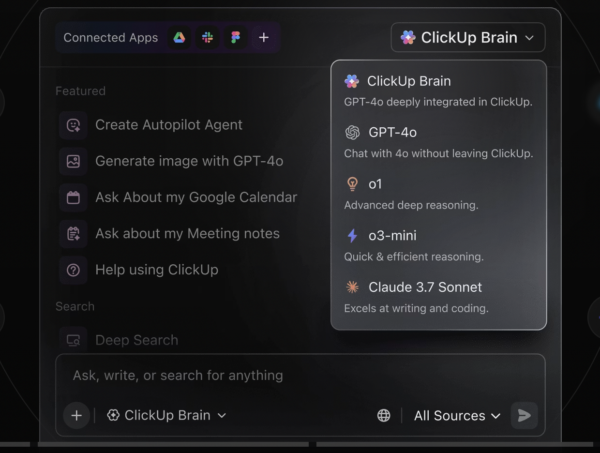Screen dimensions: 600x453
Task: Click the lightbulb icon beside o1
Action: (352, 184)
